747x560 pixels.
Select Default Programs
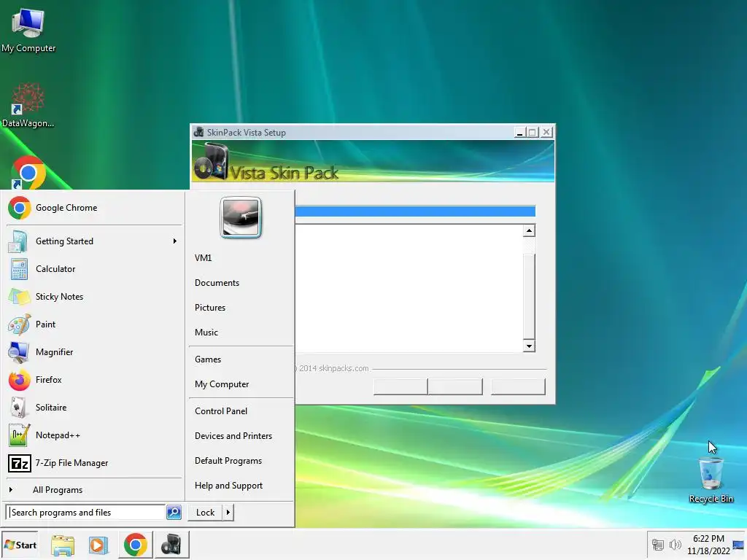(x=228, y=461)
